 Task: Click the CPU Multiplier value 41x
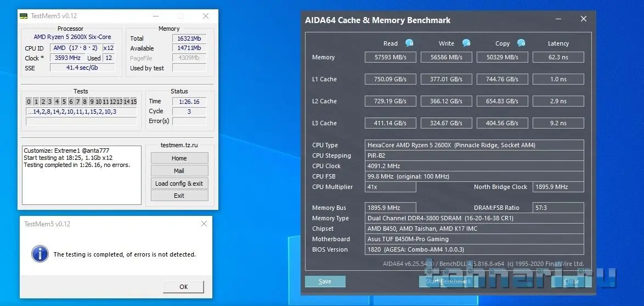tap(390, 187)
